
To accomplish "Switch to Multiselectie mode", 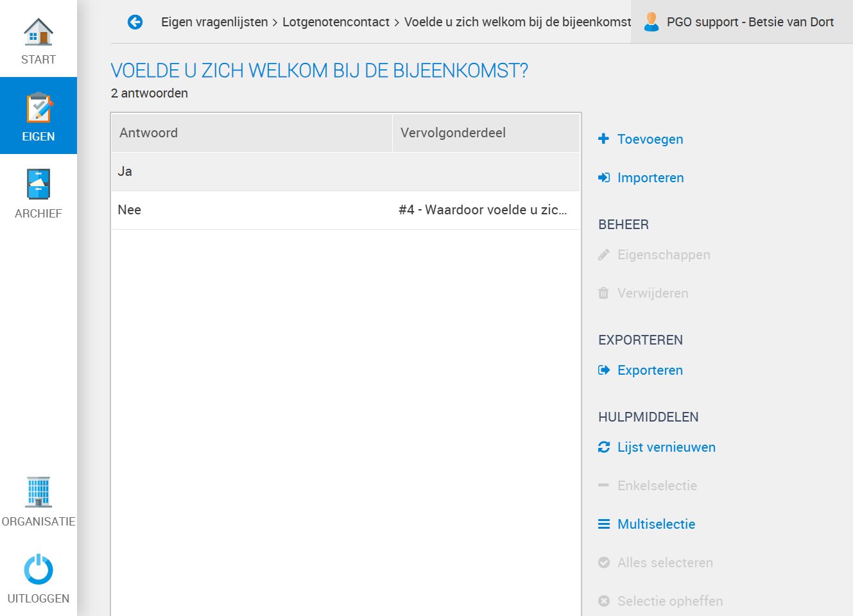I will click(657, 524).
